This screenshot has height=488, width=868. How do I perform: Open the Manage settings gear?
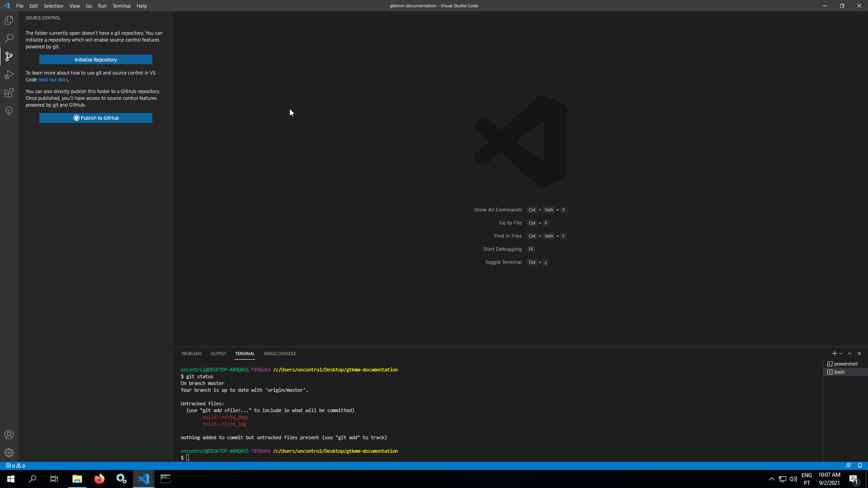[9, 452]
